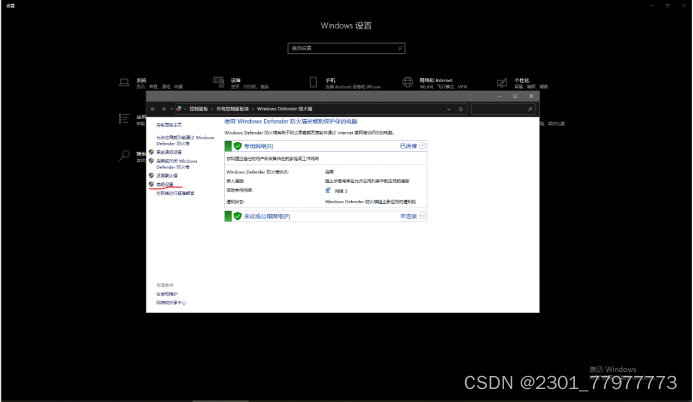Maximize the firewall Control Panel window

515,96
